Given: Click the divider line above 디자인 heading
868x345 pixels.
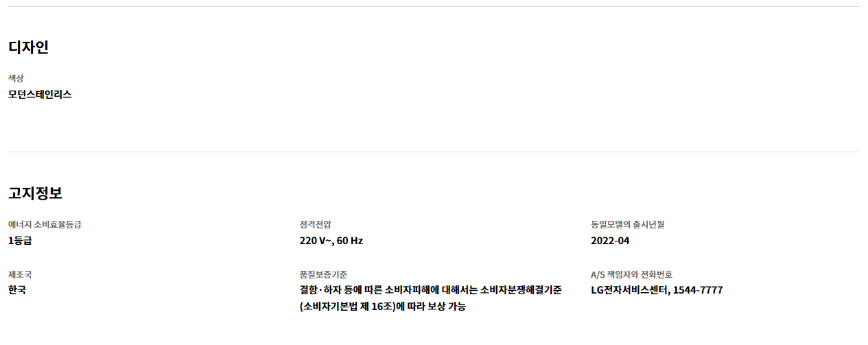Looking at the screenshot, I should [434, 7].
